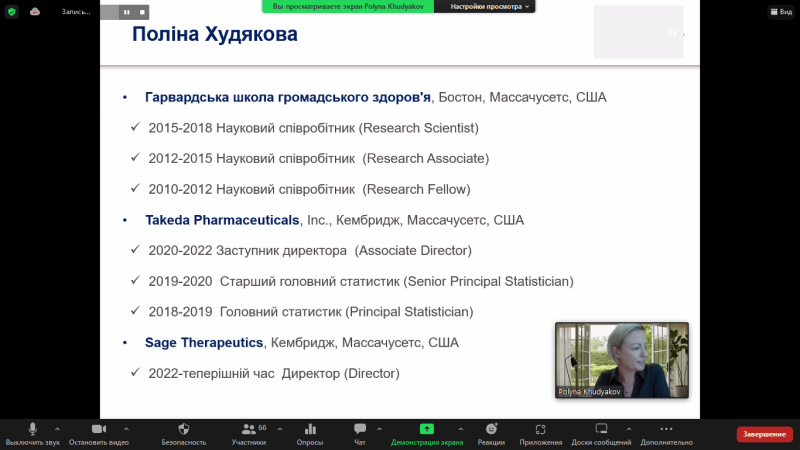Screen dimensions: 800x450
Task: Mute microphone with Выключить звук
Action: click(33, 434)
